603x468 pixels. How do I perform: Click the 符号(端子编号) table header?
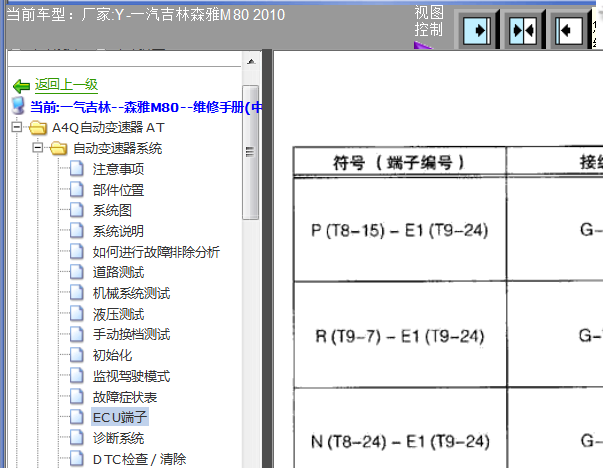[400, 162]
